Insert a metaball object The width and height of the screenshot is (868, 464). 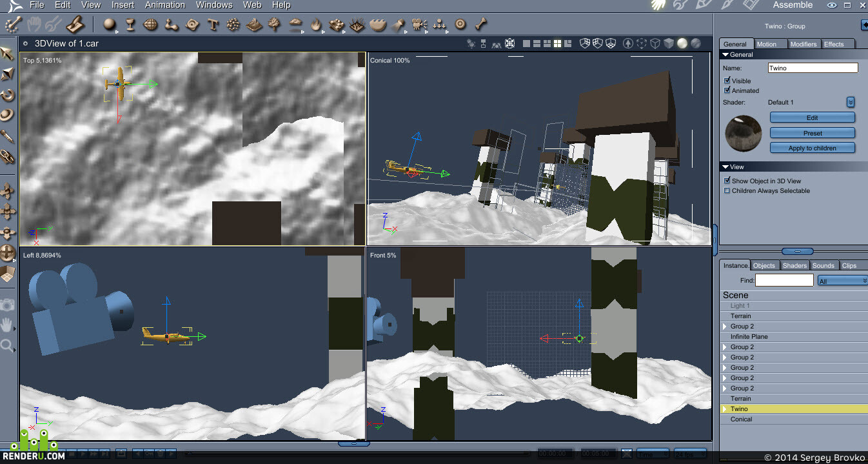coord(171,25)
